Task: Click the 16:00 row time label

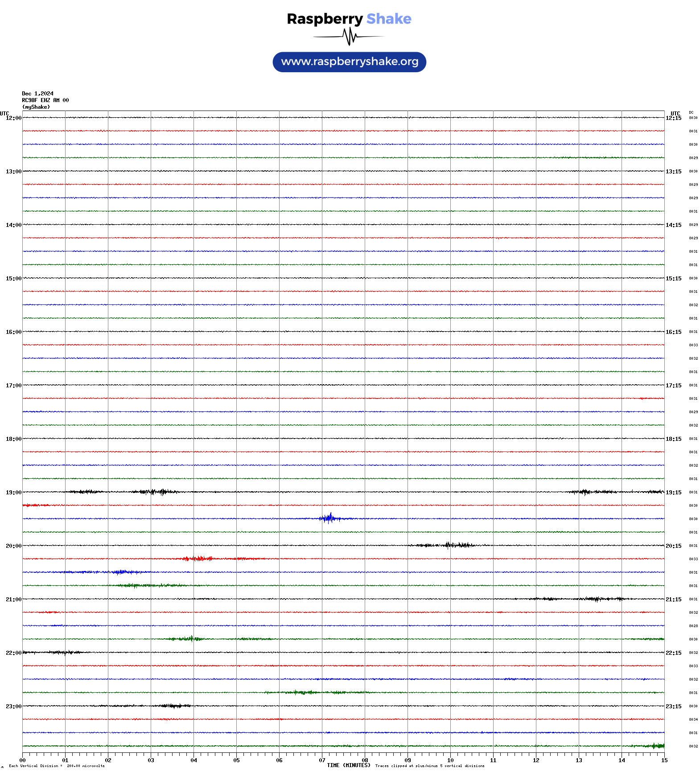Action: click(13, 332)
